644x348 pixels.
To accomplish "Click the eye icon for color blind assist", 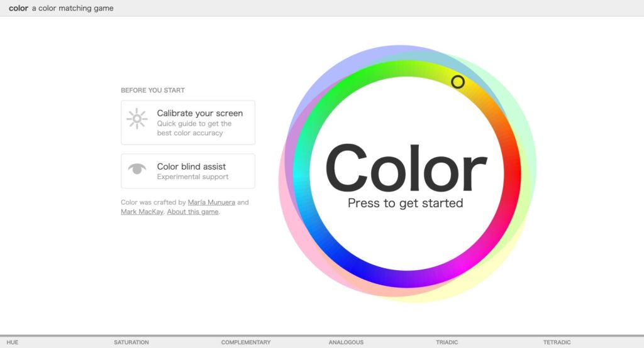I will [x=136, y=168].
